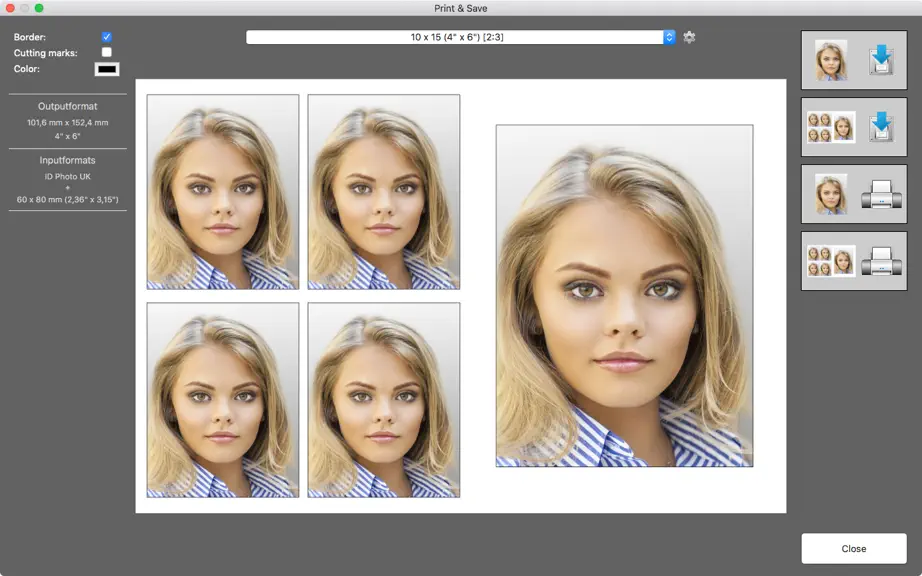Disable the Border checkbox
The image size is (922, 576).
106,36
